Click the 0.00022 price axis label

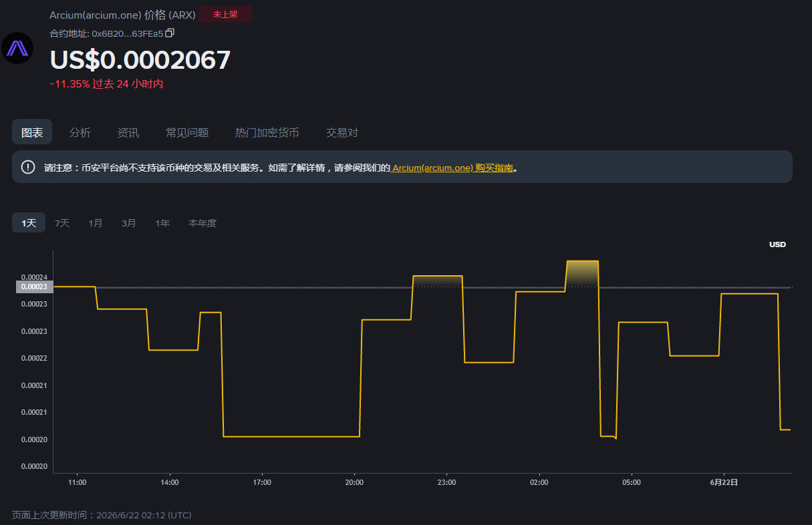point(33,358)
